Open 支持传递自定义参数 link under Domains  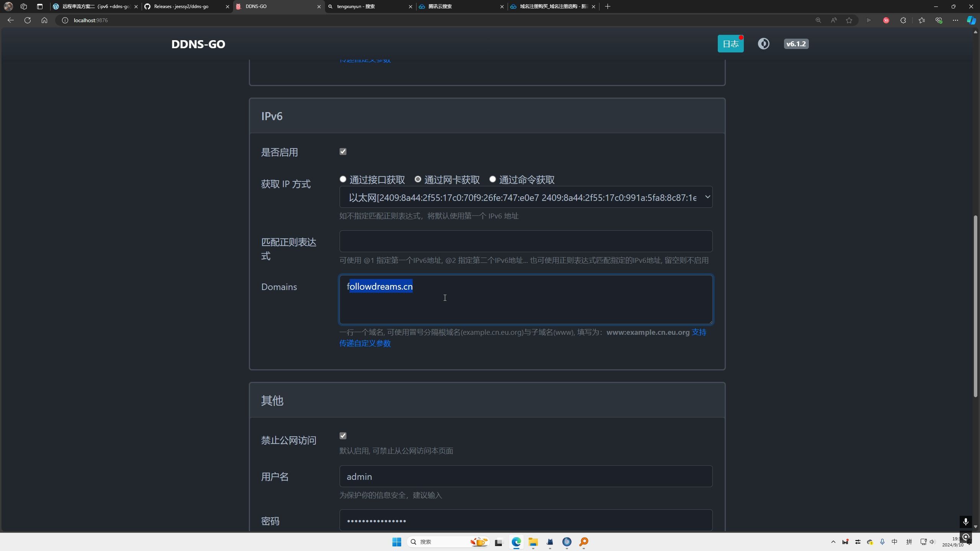pos(365,343)
